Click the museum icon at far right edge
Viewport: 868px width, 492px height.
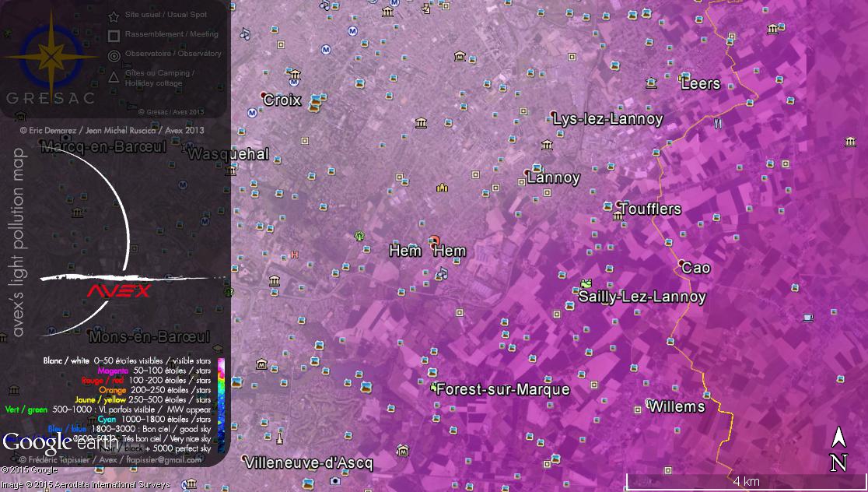coord(850,142)
